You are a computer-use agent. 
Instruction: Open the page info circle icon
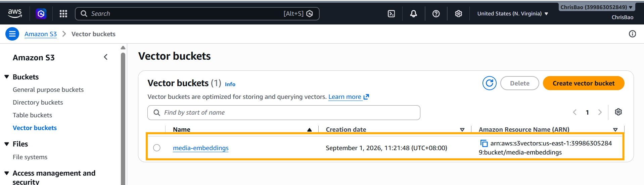pos(632,34)
